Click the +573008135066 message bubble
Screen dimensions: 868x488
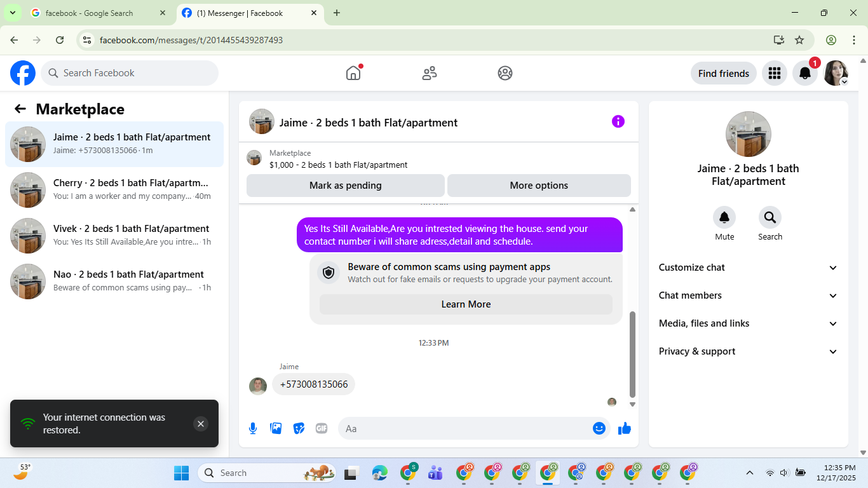point(314,384)
